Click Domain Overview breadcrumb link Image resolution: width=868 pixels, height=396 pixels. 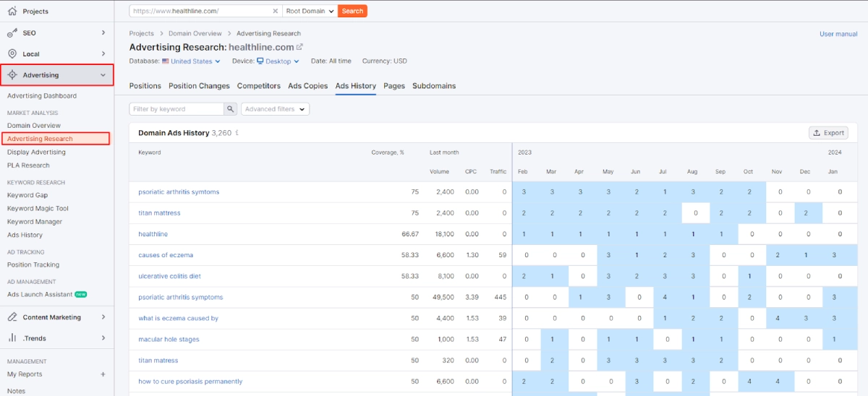click(195, 33)
